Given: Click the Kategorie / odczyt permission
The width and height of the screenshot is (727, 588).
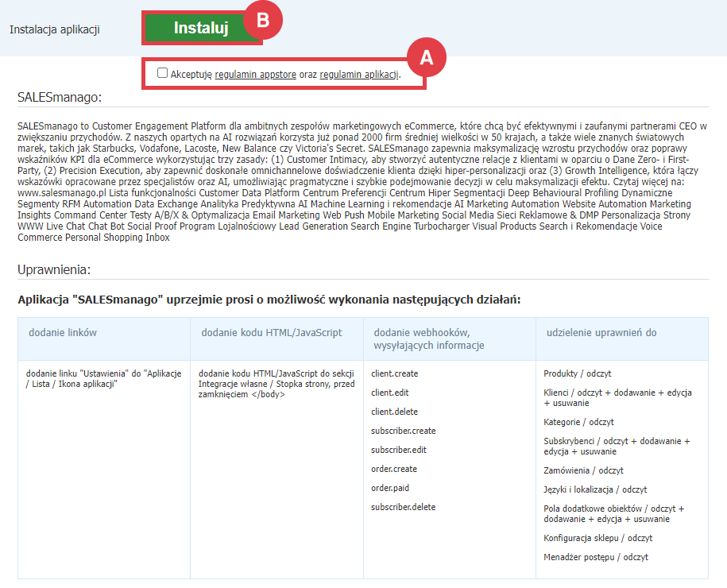Looking at the screenshot, I should pos(578,422).
